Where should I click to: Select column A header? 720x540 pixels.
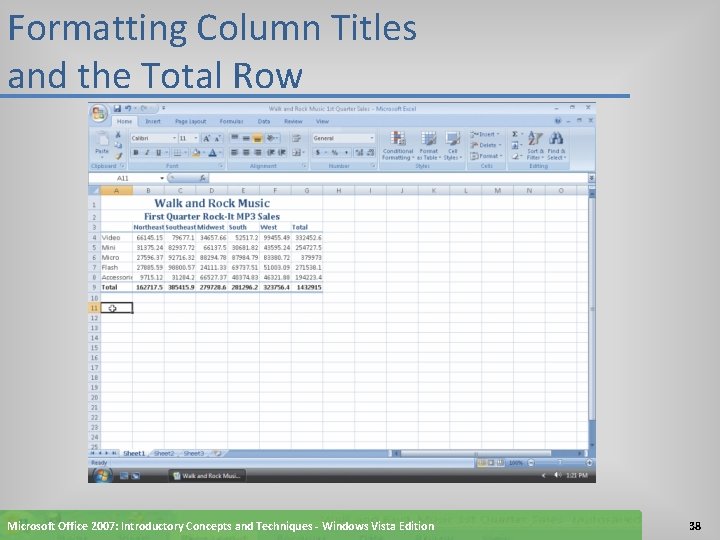coord(116,191)
